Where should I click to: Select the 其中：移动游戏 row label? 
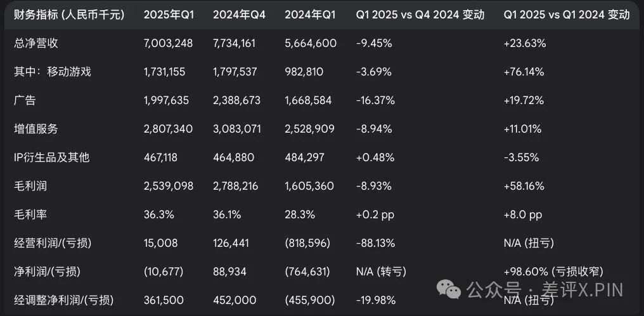53,72
